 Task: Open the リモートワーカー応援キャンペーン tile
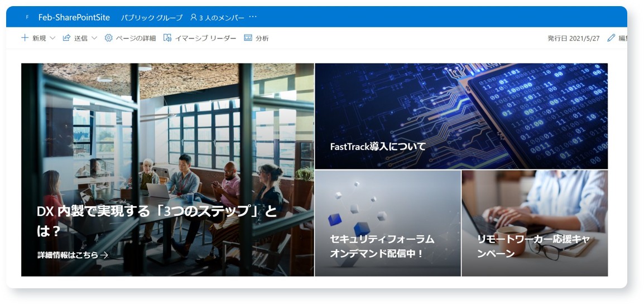(535, 223)
